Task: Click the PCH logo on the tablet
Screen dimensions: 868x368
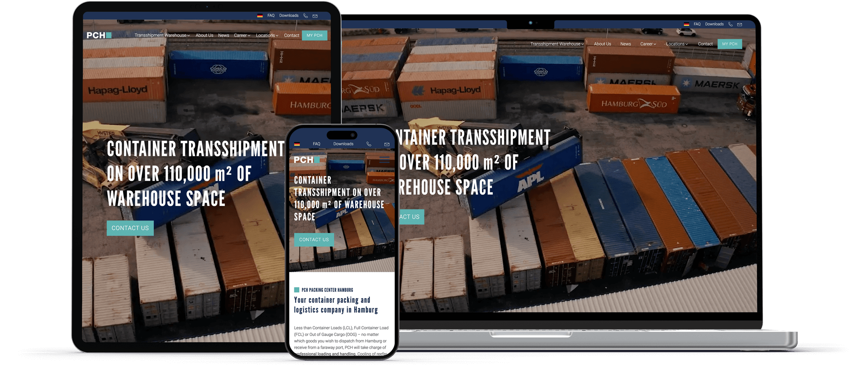Action: [x=99, y=35]
